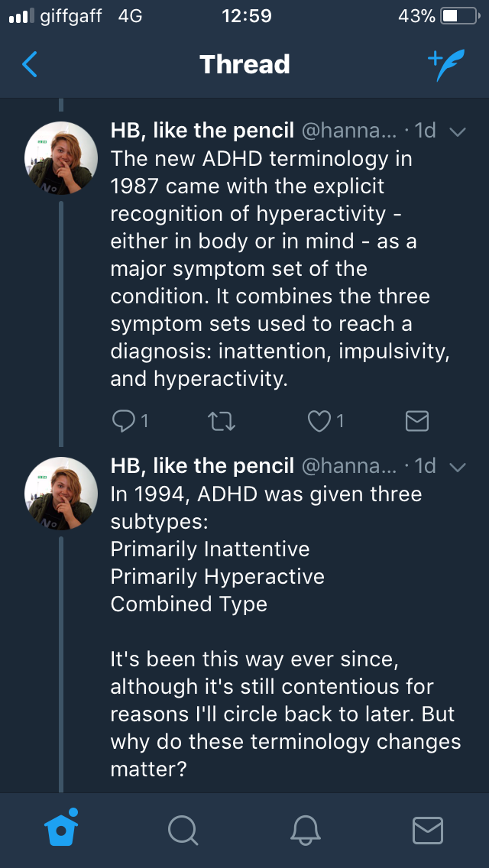This screenshot has height=868, width=489.
Task: Open the Messages envelope tab
Action: point(427,829)
